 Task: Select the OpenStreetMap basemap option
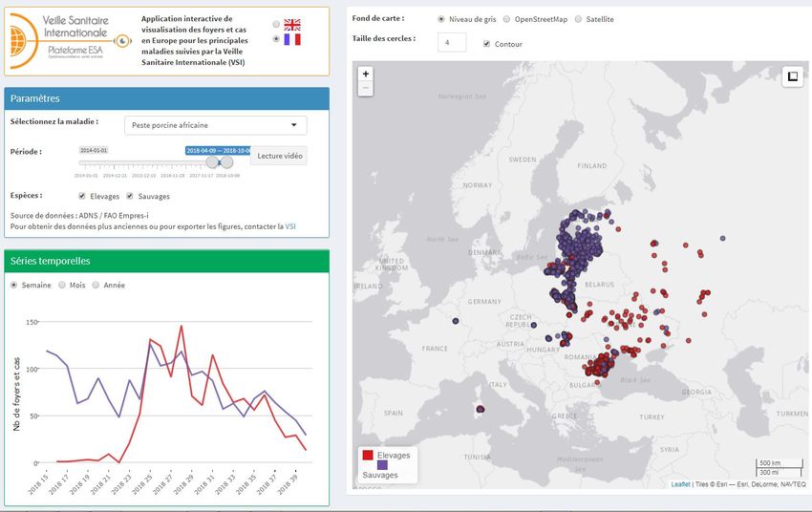click(x=507, y=19)
